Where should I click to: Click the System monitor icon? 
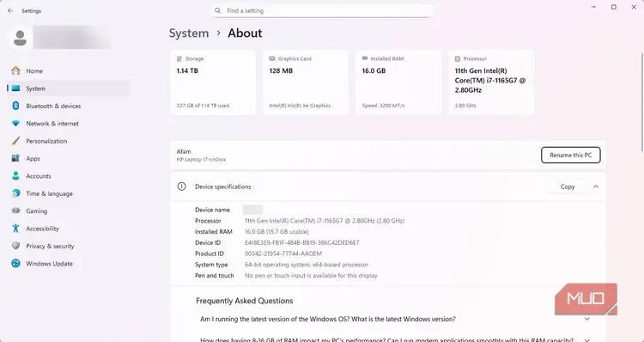(x=15, y=89)
